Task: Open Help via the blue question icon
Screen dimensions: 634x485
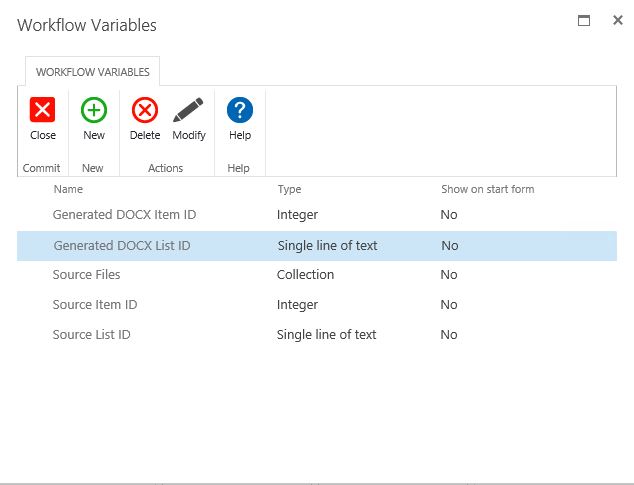Action: click(240, 110)
